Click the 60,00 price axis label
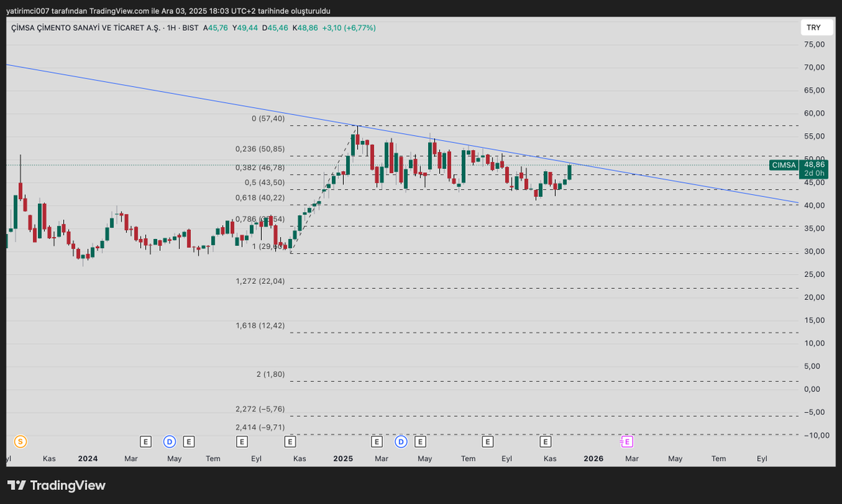 coord(813,113)
